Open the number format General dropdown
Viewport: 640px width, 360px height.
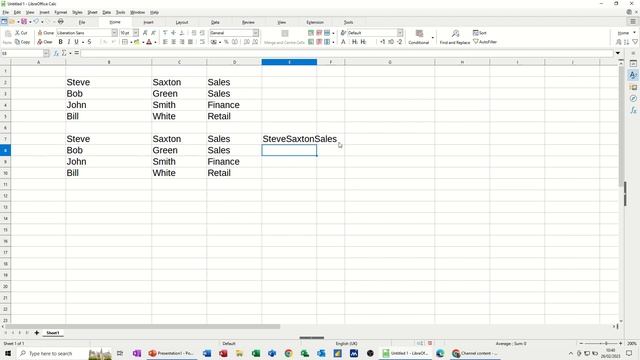256,33
